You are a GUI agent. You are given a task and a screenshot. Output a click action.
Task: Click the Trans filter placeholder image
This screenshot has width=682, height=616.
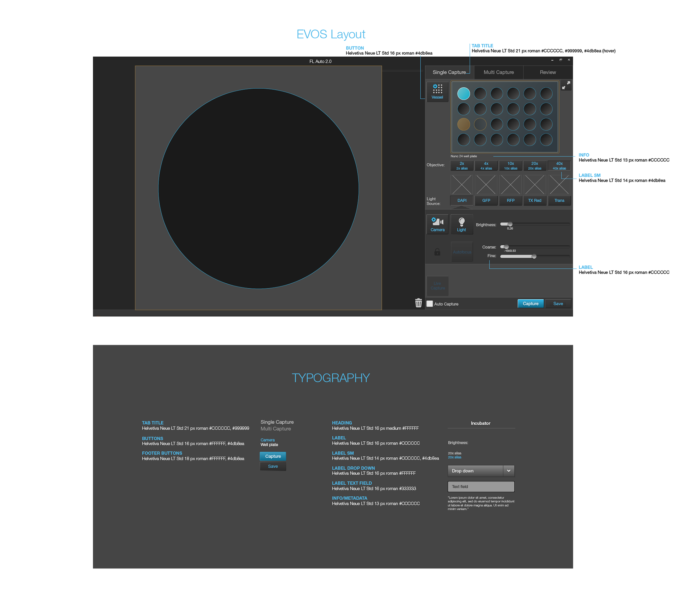559,185
